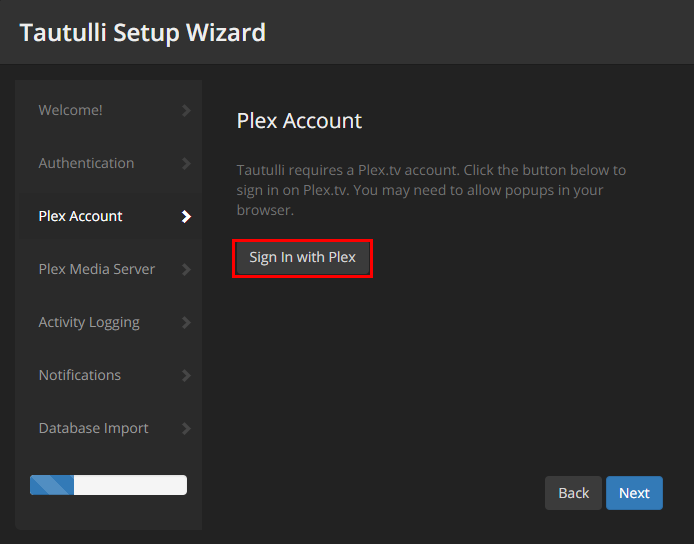Click the Tautulli Setup Wizard title

coord(143,33)
